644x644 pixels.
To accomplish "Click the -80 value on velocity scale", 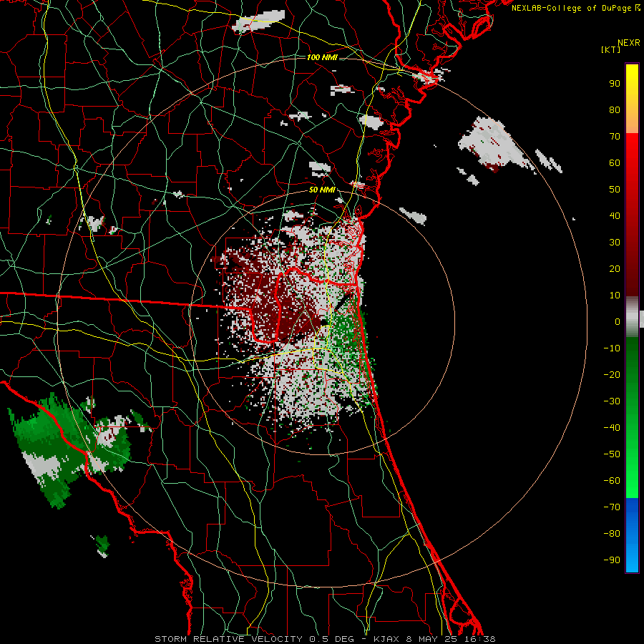I will (x=612, y=534).
